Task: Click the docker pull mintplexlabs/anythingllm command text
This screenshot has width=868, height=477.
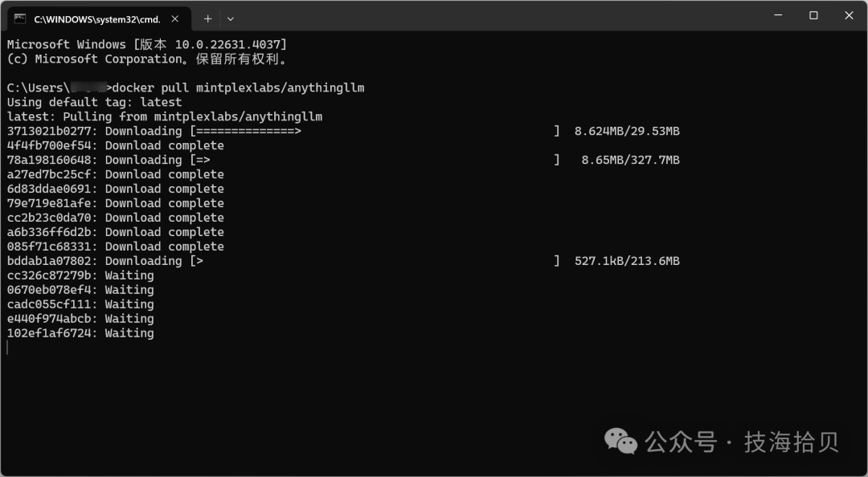Action: tap(238, 88)
